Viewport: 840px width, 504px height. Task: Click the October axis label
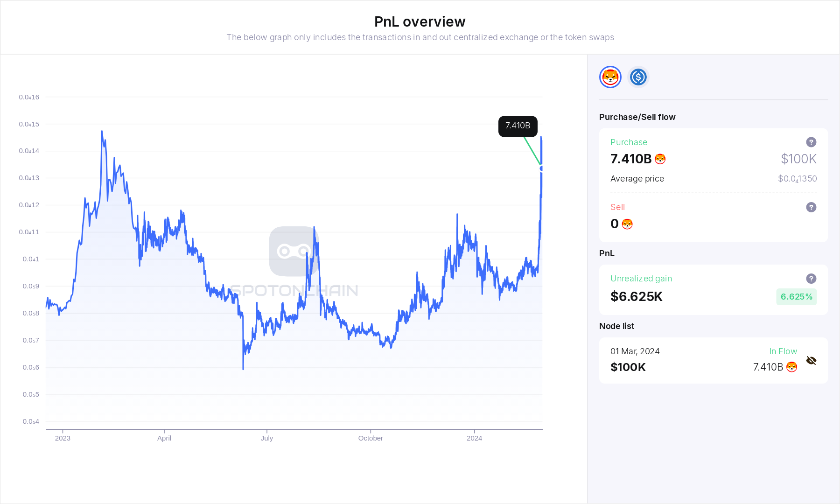point(371,438)
